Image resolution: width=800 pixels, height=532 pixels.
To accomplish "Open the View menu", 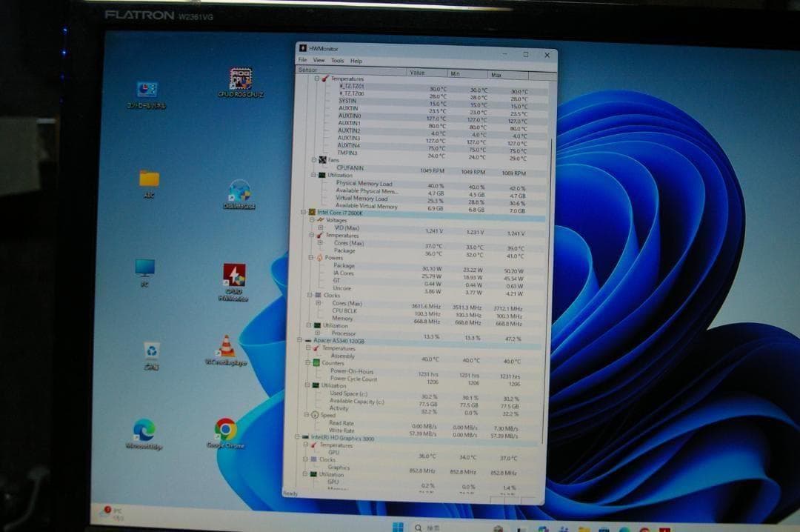I will point(319,61).
